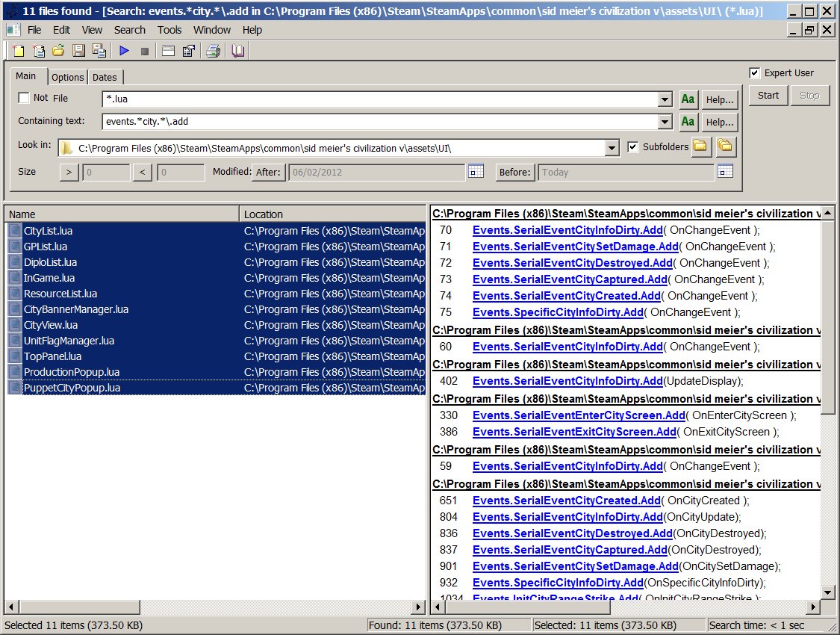
Task: Toggle the Modified Before button
Action: (x=514, y=172)
